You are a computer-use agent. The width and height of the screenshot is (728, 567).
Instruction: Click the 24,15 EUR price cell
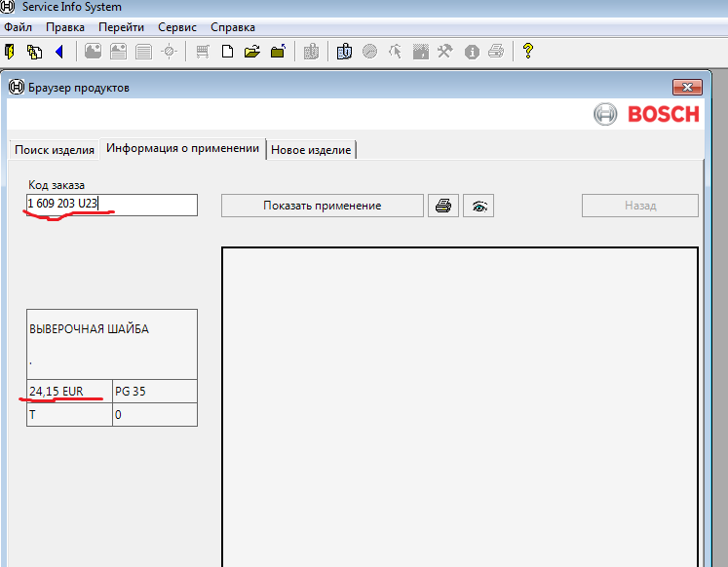tap(69, 391)
